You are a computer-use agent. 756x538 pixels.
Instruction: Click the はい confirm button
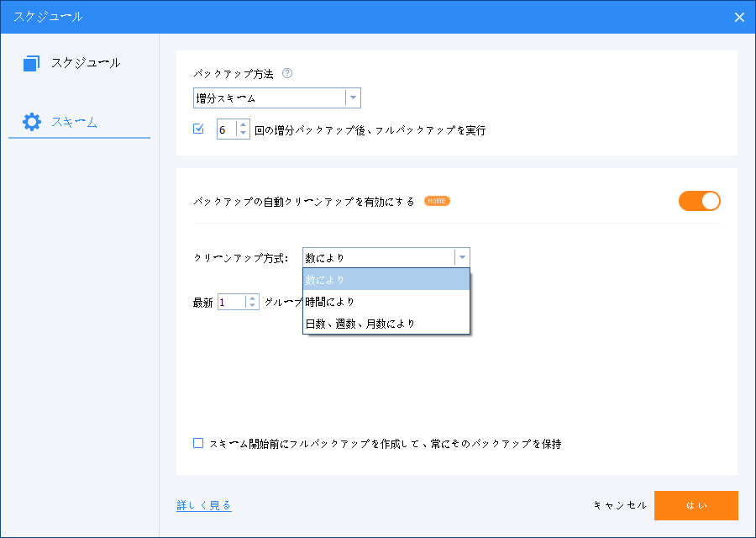click(696, 505)
